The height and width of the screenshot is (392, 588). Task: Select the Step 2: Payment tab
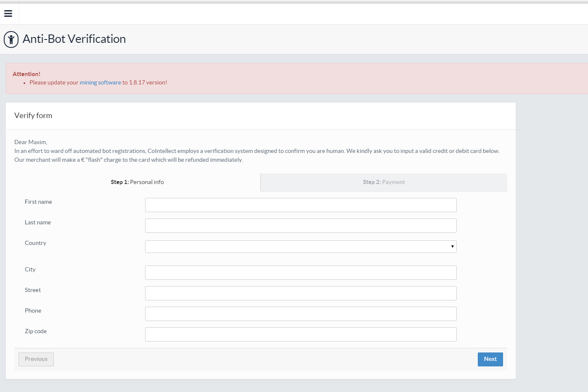384,182
